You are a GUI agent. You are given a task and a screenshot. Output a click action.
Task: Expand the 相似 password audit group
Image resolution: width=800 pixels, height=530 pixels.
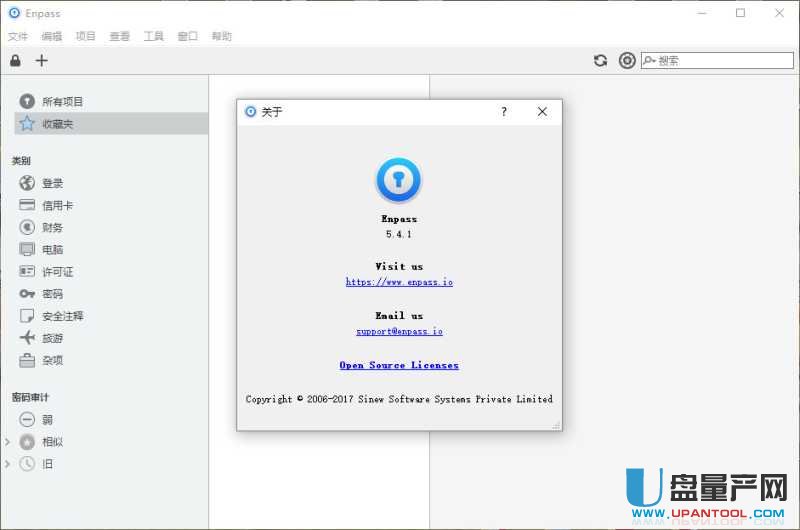point(8,442)
